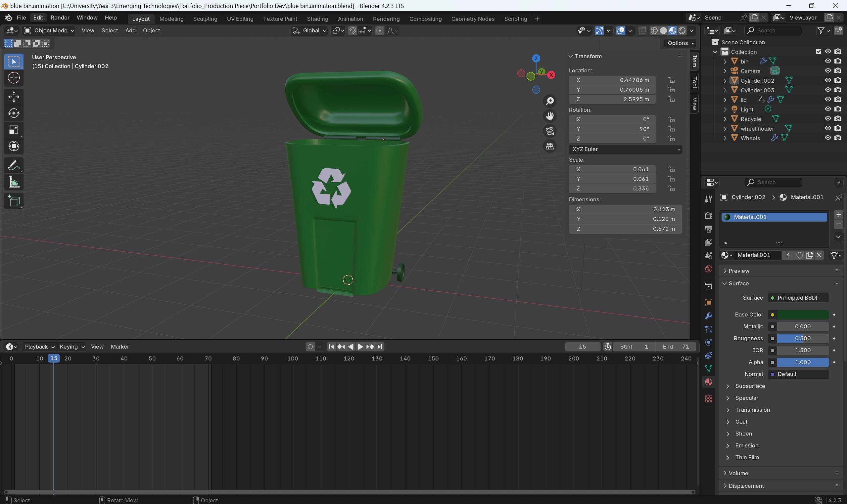847x504 pixels.
Task: Click the current frame field showing 15
Action: point(582,347)
